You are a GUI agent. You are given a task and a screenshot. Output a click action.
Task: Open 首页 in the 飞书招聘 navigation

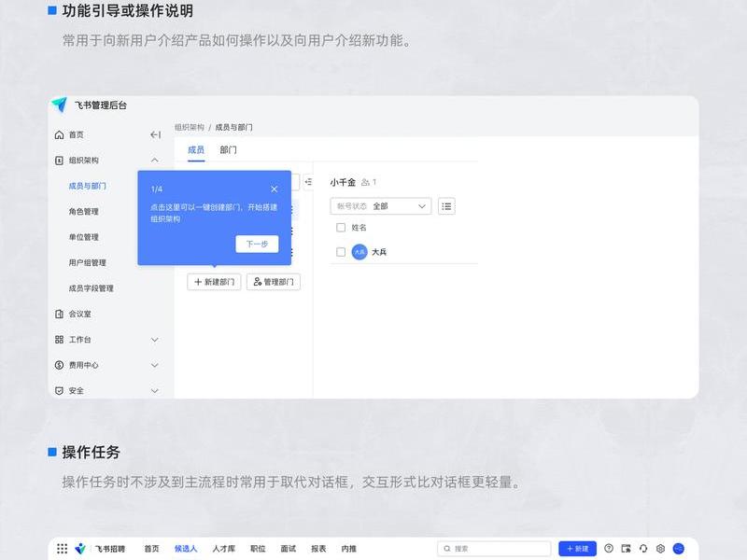coord(152,549)
